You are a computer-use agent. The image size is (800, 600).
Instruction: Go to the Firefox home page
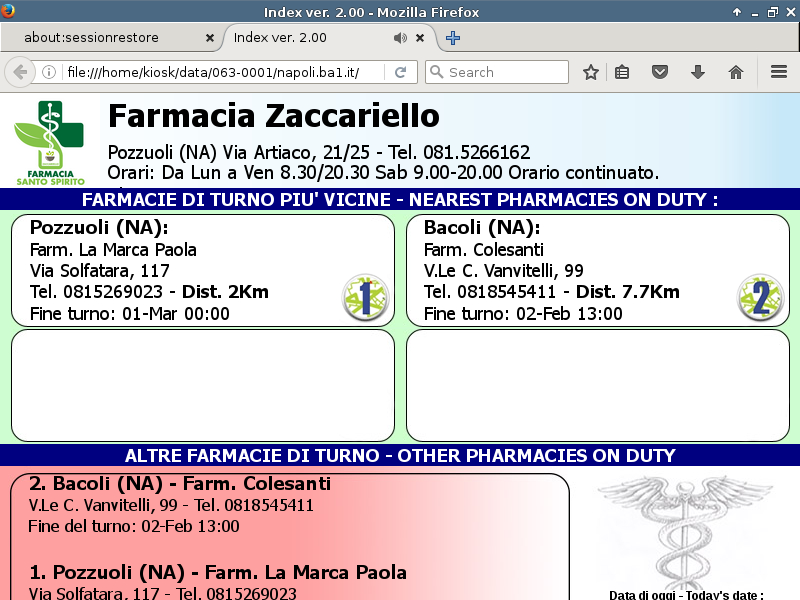[736, 72]
